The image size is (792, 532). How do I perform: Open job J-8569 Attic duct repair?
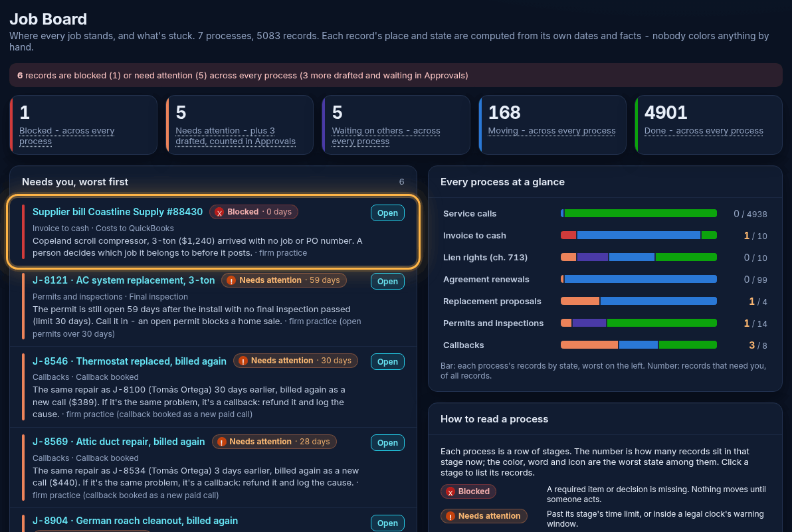pyautogui.click(x=387, y=442)
